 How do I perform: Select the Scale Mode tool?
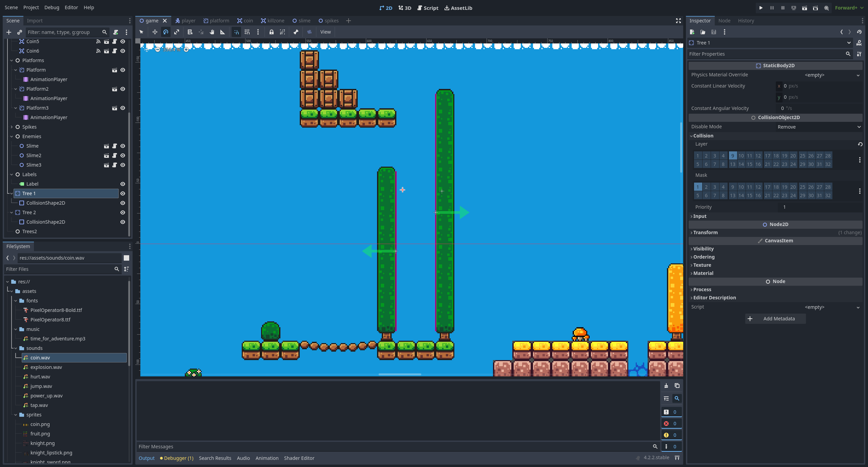(177, 32)
